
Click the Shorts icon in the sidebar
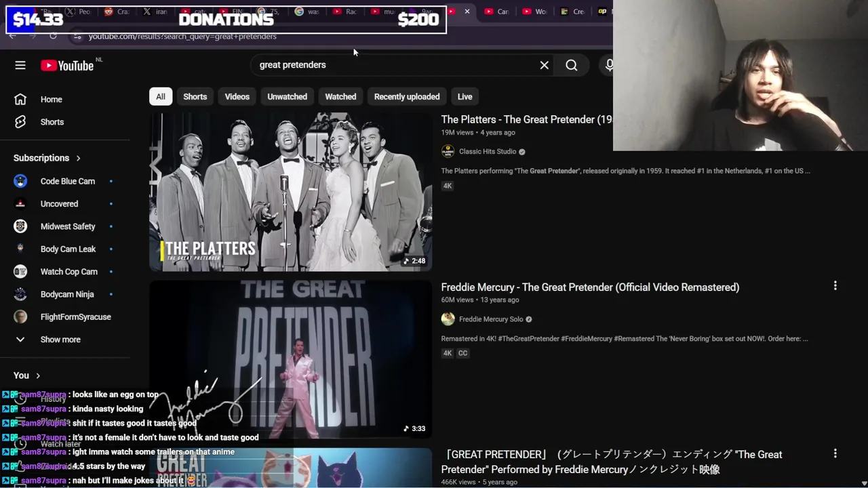coord(20,122)
